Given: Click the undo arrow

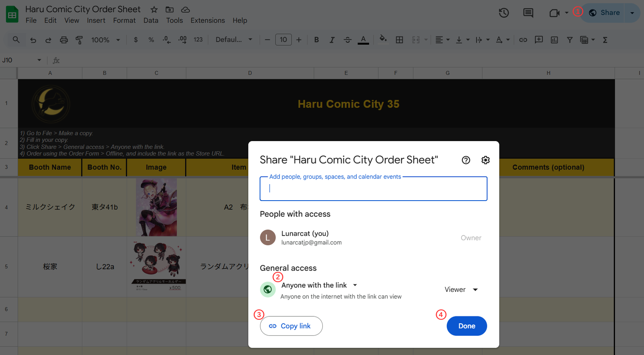Looking at the screenshot, I should 33,40.
